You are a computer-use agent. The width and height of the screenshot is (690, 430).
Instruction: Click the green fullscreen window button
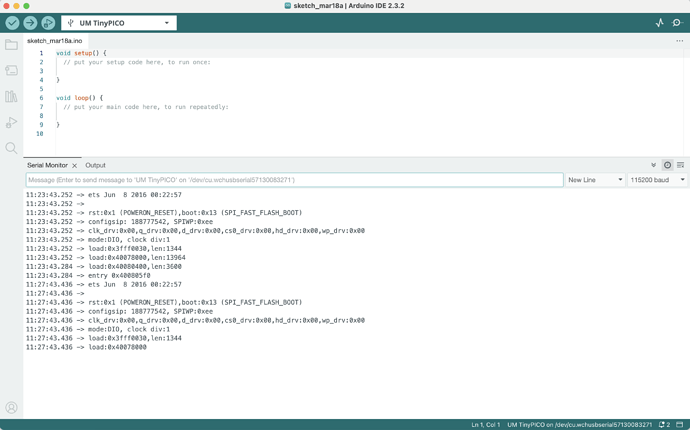tap(26, 6)
